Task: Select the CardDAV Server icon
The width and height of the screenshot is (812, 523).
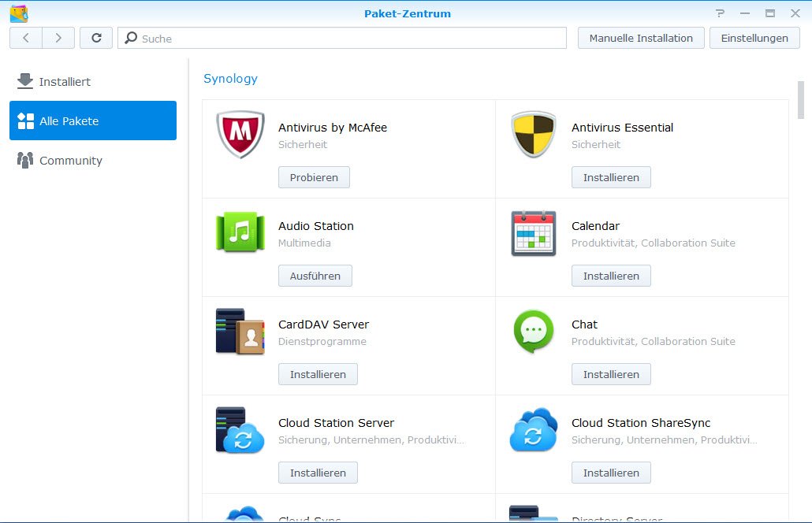Action: (x=240, y=332)
